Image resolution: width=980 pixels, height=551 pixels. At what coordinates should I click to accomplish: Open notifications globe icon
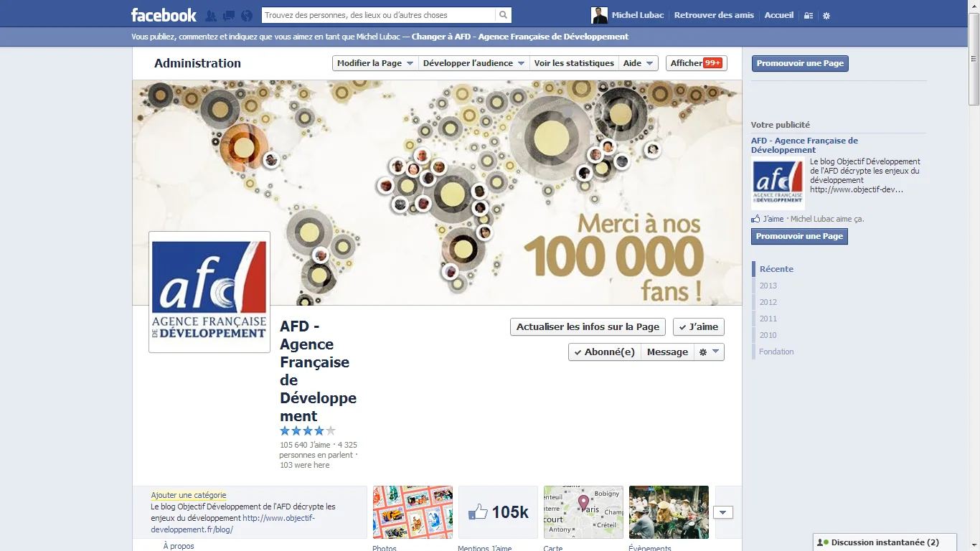(x=247, y=15)
